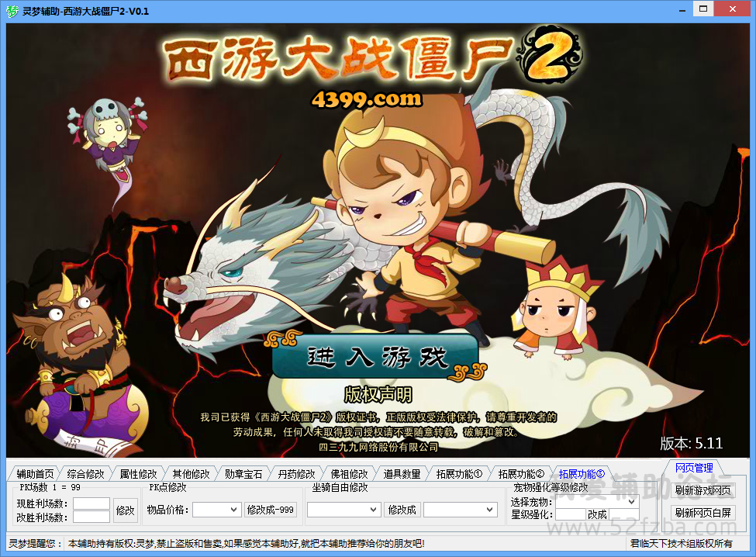The width and height of the screenshot is (756, 557).
Task: Select the 丹药修改 tab
Action: point(296,474)
